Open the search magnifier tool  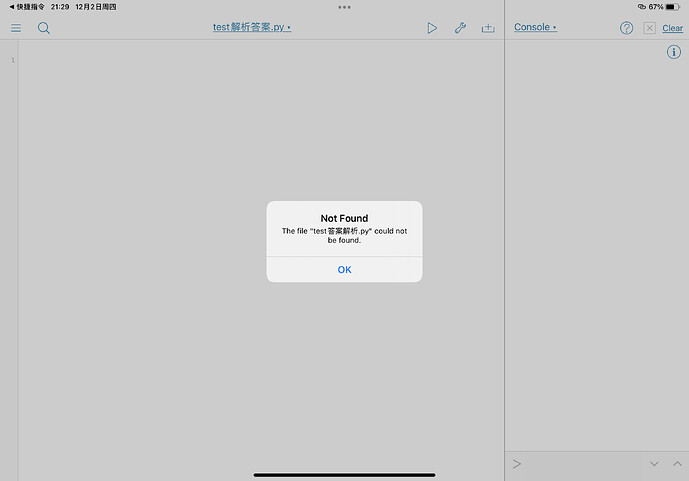[44, 28]
